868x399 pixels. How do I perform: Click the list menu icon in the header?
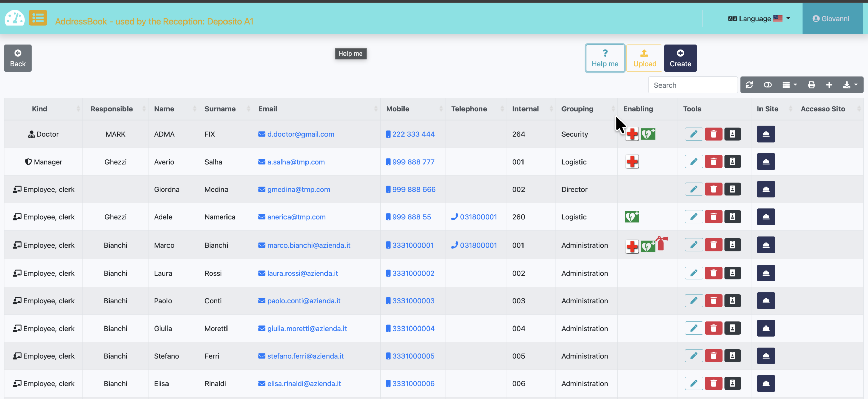click(x=38, y=18)
